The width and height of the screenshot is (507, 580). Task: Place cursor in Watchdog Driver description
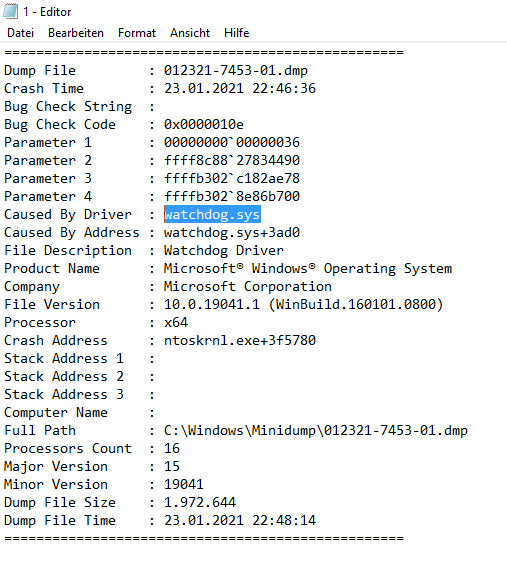tap(224, 250)
